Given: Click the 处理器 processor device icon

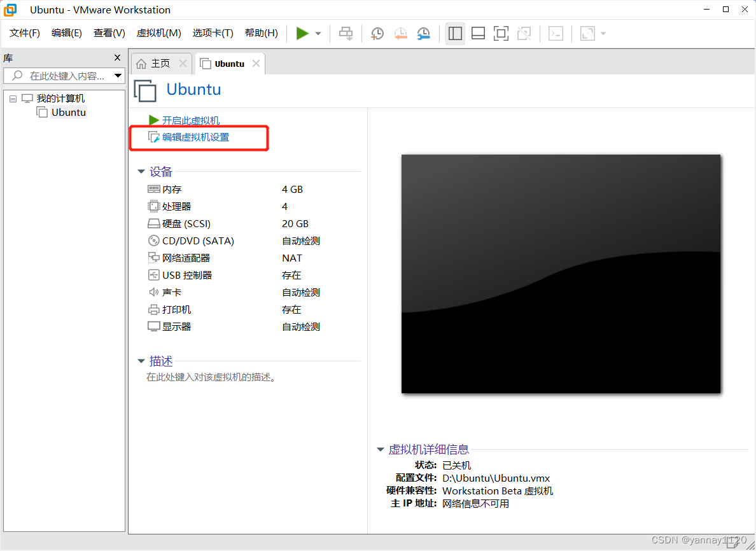Looking at the screenshot, I should click(153, 206).
